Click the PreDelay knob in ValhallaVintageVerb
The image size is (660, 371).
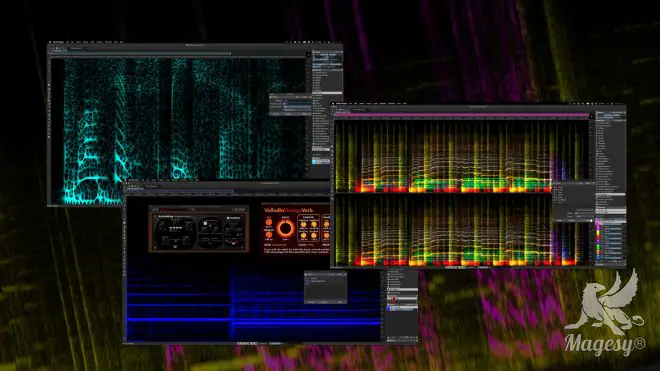pos(269,235)
